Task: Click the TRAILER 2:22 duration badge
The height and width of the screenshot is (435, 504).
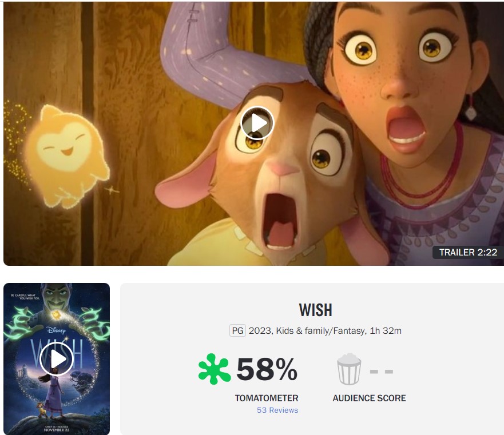Action: click(468, 252)
